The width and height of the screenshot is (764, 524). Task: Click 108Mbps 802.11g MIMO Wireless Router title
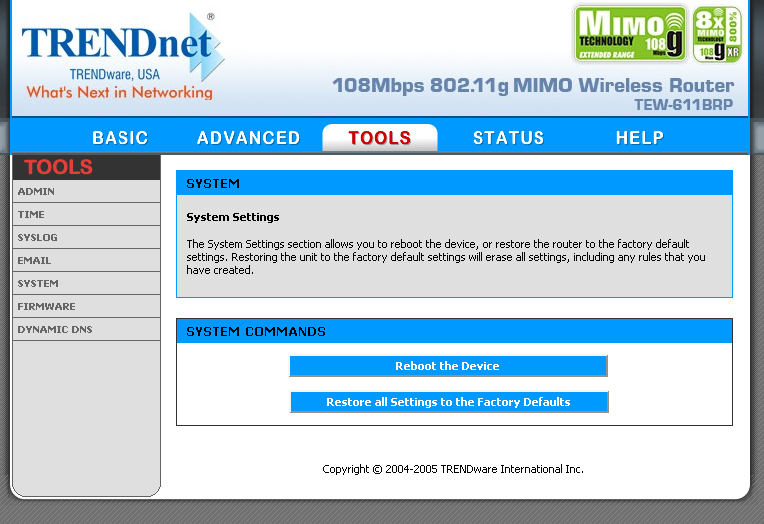click(x=533, y=86)
